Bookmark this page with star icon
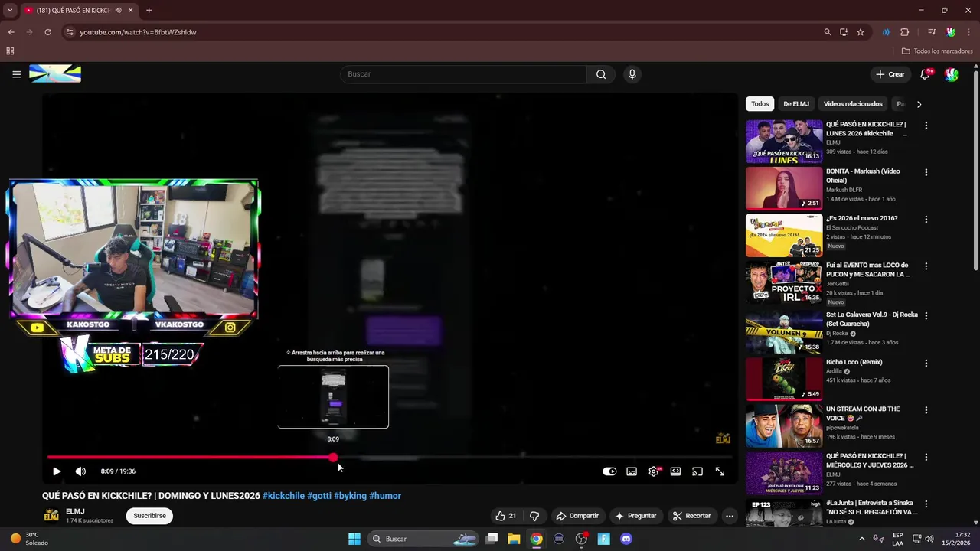 861,32
